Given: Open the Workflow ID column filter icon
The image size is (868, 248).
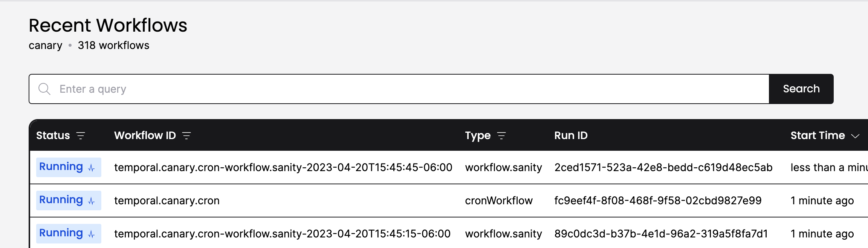Looking at the screenshot, I should coord(186,136).
